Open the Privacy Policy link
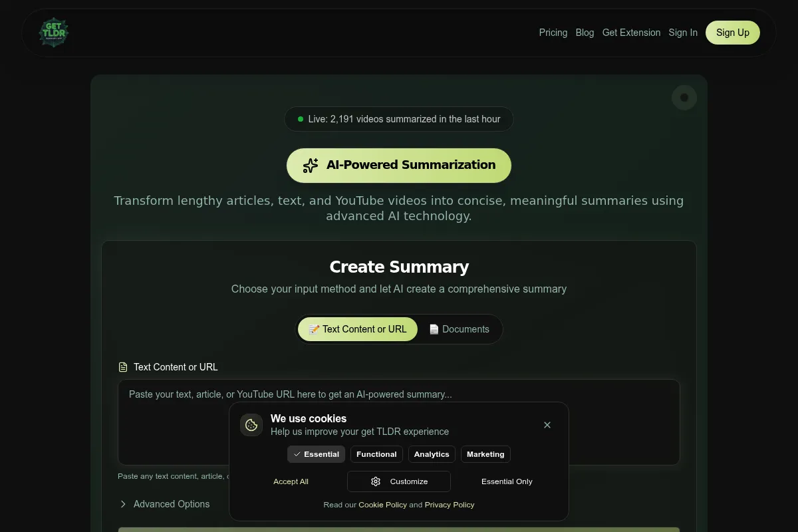 click(x=450, y=505)
